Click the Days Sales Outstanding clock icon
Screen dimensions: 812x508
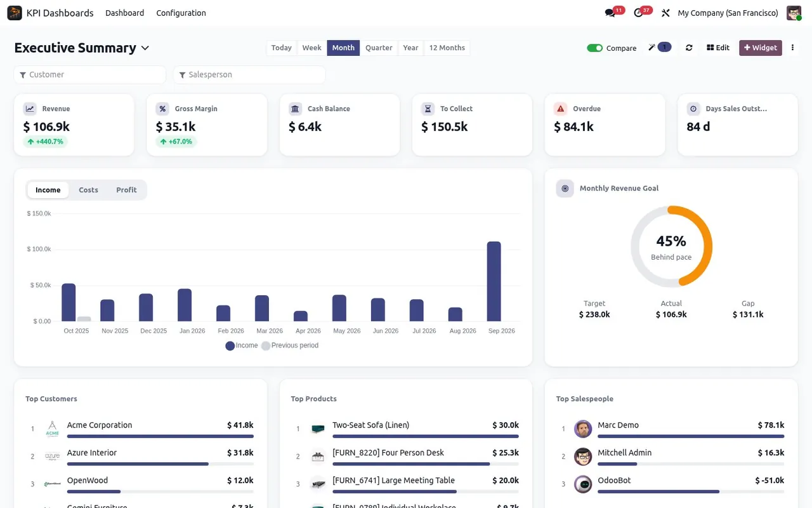coord(693,109)
